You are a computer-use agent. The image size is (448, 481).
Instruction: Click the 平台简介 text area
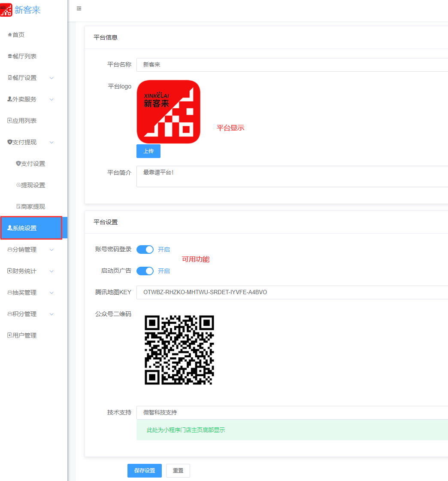[292, 177]
